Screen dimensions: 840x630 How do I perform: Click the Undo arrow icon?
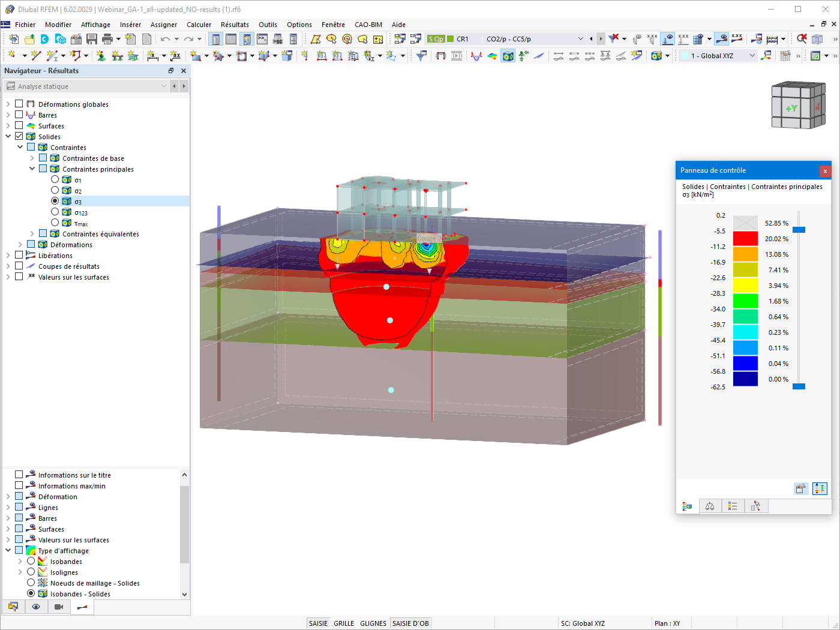pos(165,39)
